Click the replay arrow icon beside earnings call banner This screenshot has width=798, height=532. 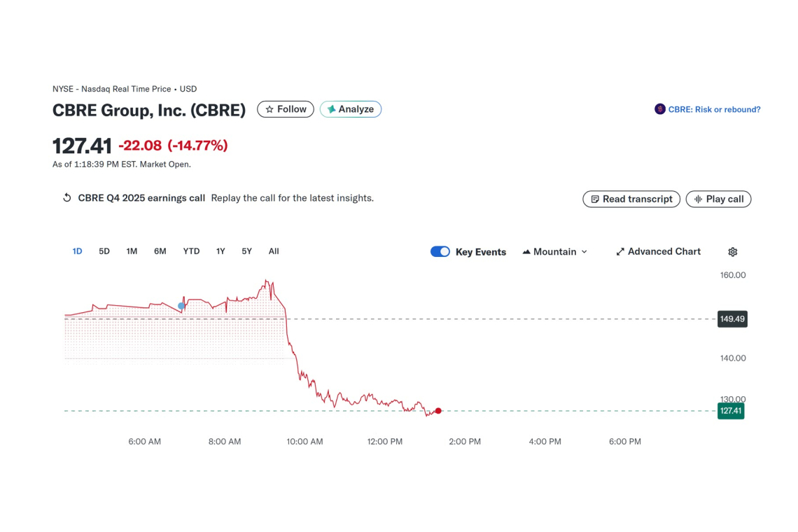tap(66, 198)
